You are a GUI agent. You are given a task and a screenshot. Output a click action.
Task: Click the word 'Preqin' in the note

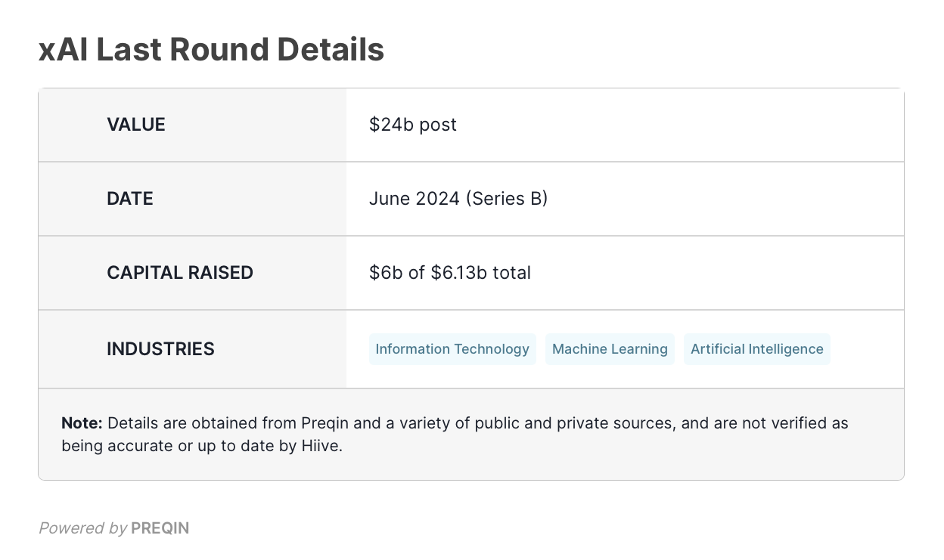tap(324, 423)
